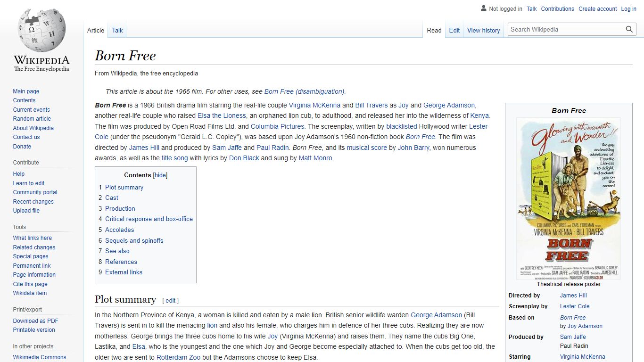
Task: Go to Main page in the sidebar
Action: click(x=26, y=91)
